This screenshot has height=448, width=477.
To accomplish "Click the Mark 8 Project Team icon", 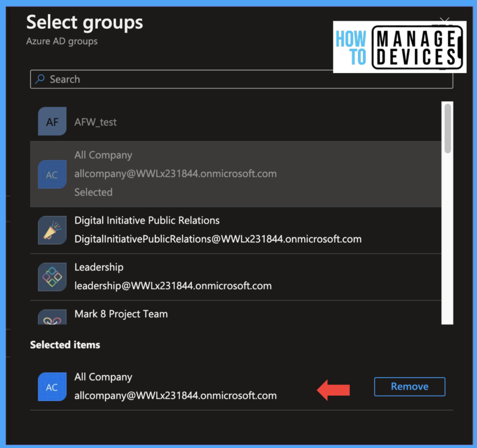I will click(x=52, y=318).
